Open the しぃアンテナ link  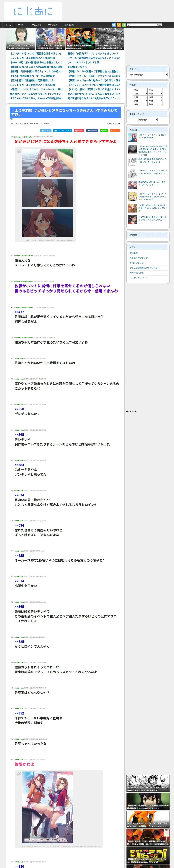click(139, 278)
